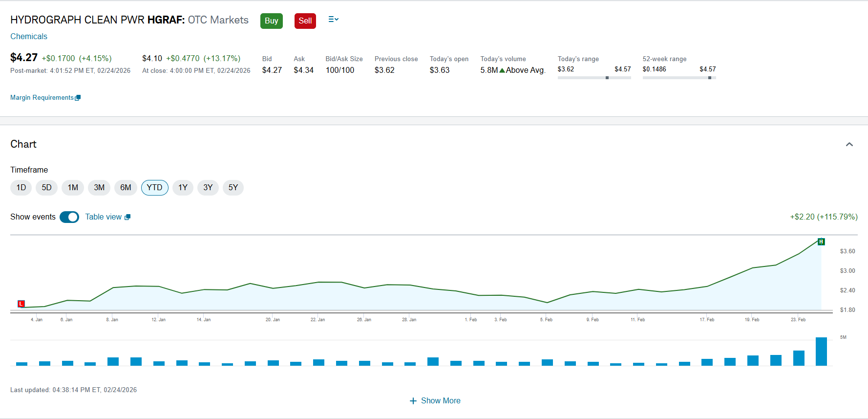
Task: Click the 52-week range indicator bar
Action: 679,78
